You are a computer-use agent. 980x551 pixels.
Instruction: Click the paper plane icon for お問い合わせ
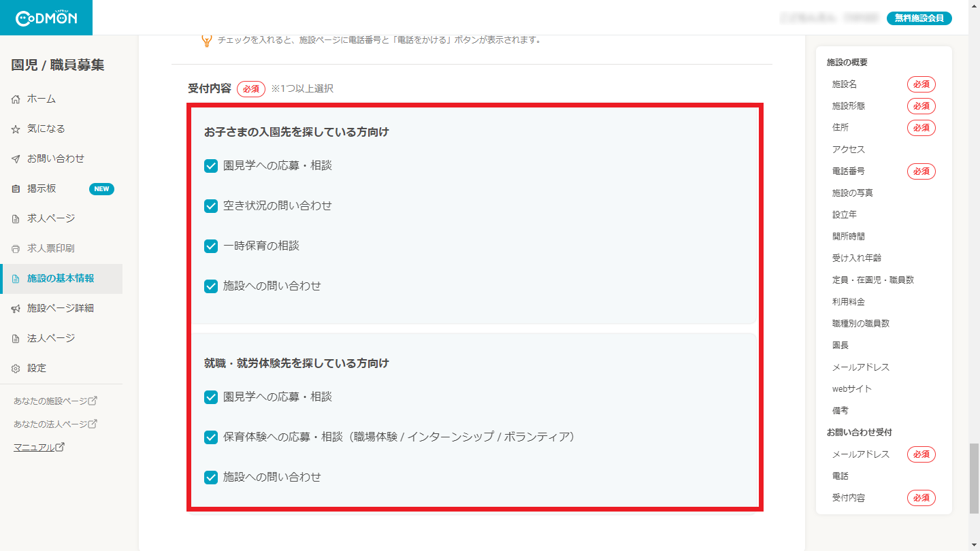(x=16, y=159)
